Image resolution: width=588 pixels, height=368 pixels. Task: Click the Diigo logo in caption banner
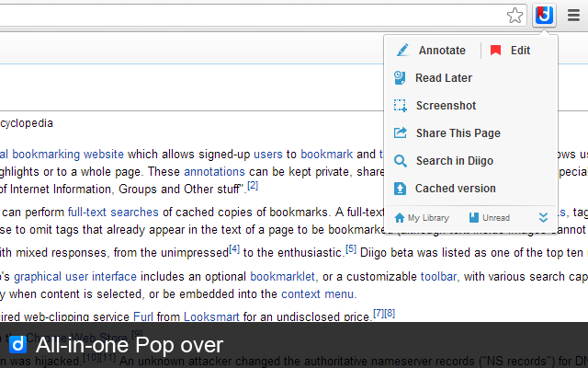click(17, 345)
